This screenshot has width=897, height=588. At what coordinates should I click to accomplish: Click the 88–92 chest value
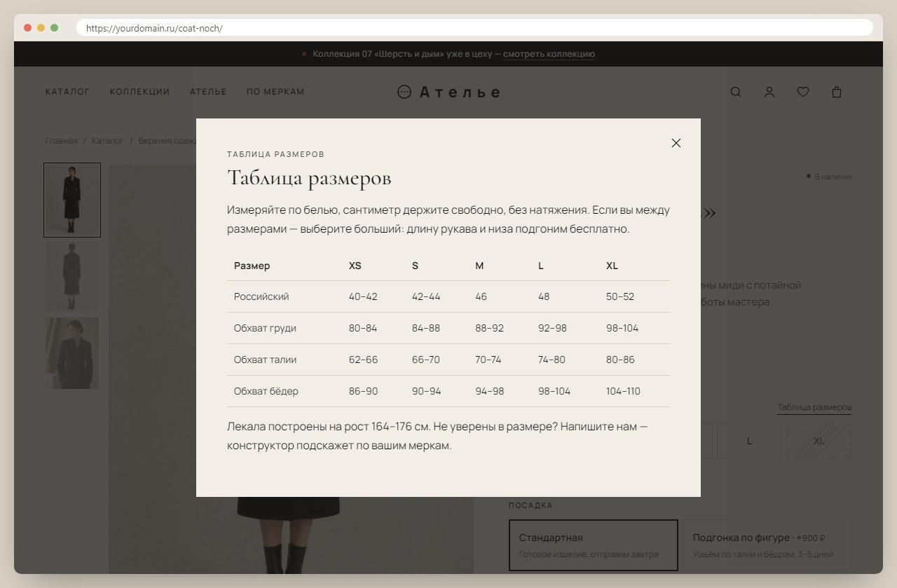pyautogui.click(x=489, y=328)
